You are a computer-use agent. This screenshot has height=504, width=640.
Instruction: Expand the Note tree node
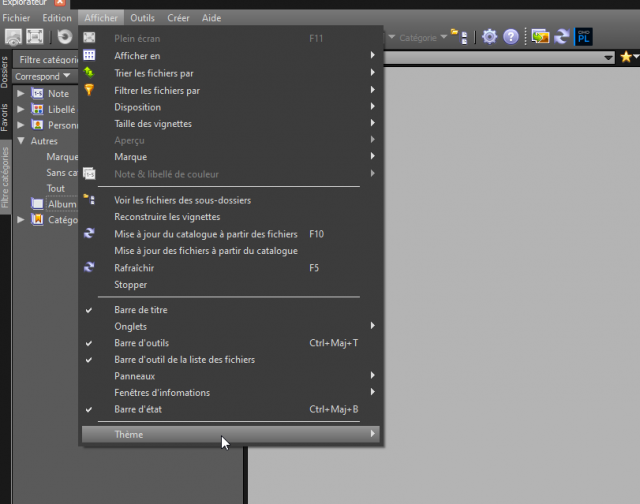pos(20,93)
